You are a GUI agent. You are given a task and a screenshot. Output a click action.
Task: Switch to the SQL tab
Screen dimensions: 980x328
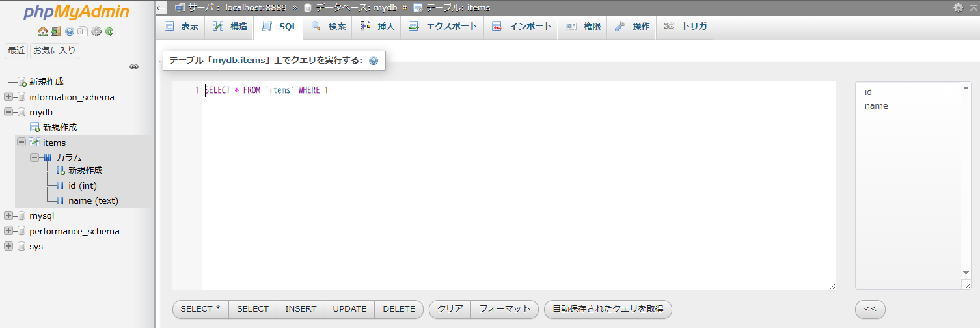(x=279, y=27)
